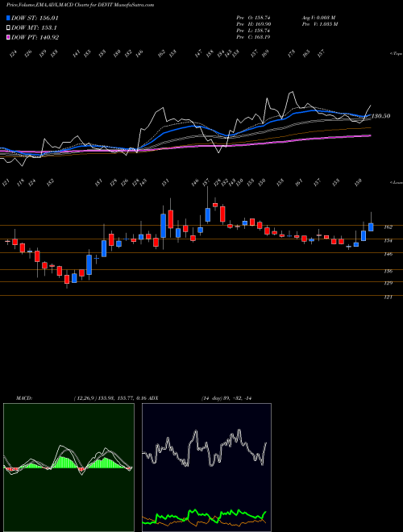The image size is (403, 532).
Task: Select the DOW PT: 140.92 label
Action: [35, 37]
